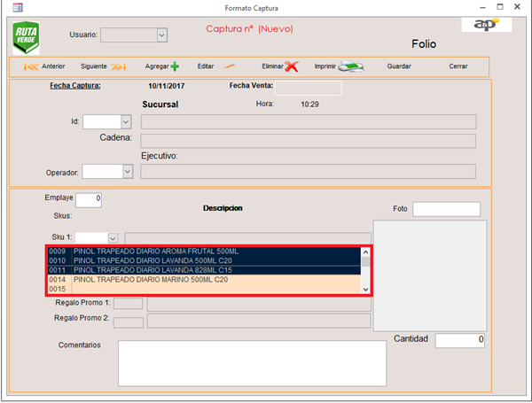
Task: Go to previous record with Anterior arrow
Action: pyautogui.click(x=28, y=66)
